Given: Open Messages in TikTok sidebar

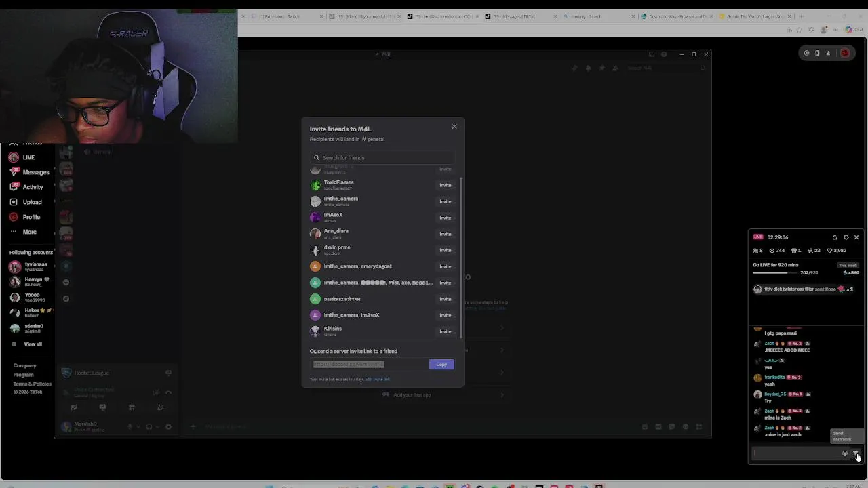Looking at the screenshot, I should point(28,172).
